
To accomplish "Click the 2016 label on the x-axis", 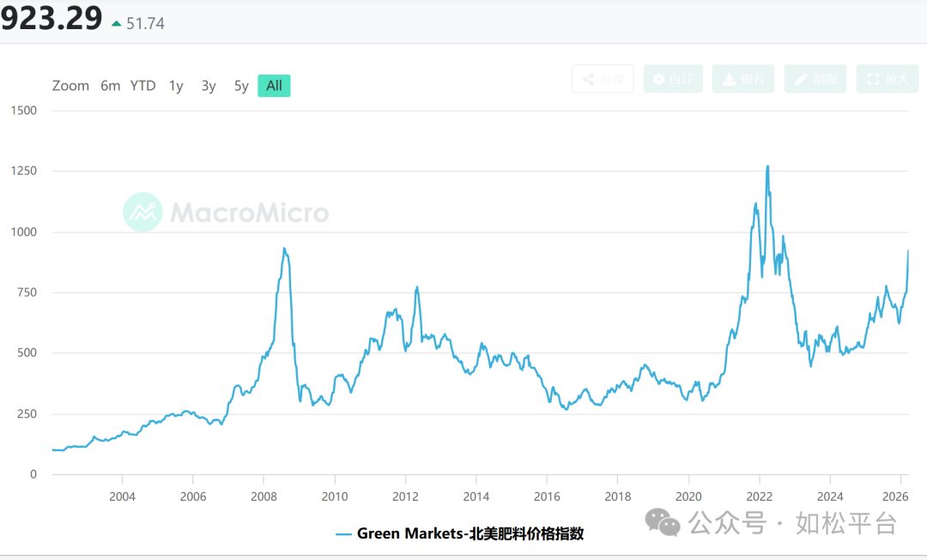I will click(547, 497).
